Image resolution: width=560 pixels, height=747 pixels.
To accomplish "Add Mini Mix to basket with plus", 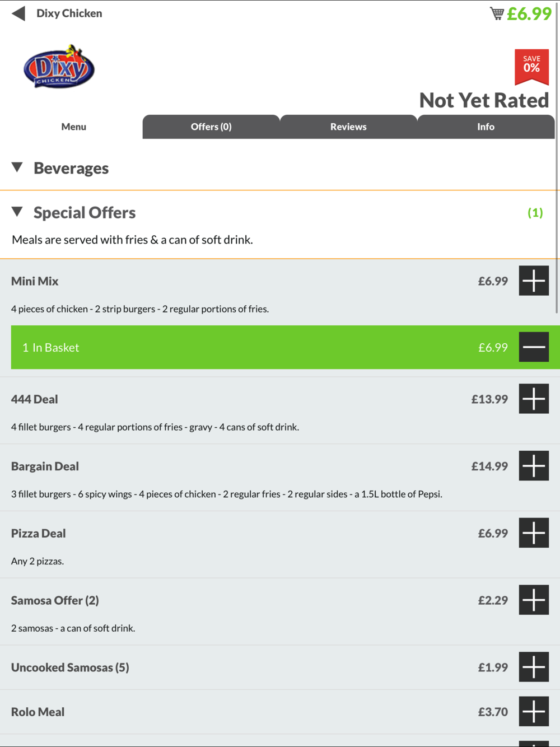I will (534, 281).
